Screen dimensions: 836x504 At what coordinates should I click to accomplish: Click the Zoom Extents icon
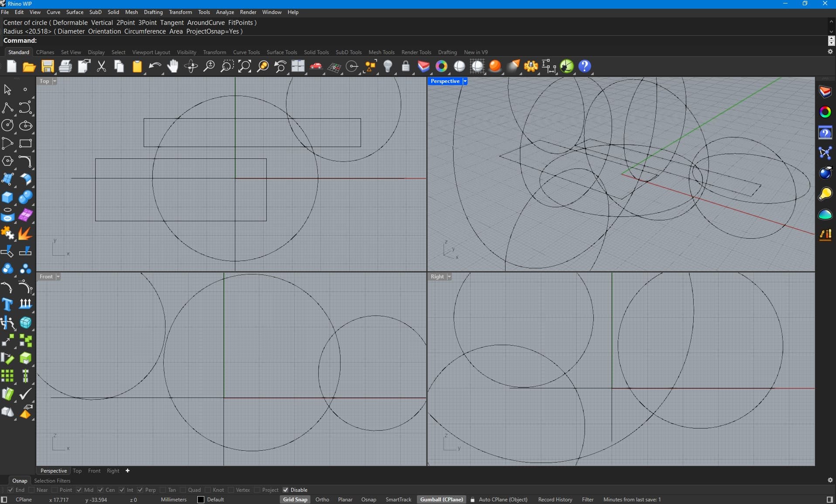tap(244, 66)
